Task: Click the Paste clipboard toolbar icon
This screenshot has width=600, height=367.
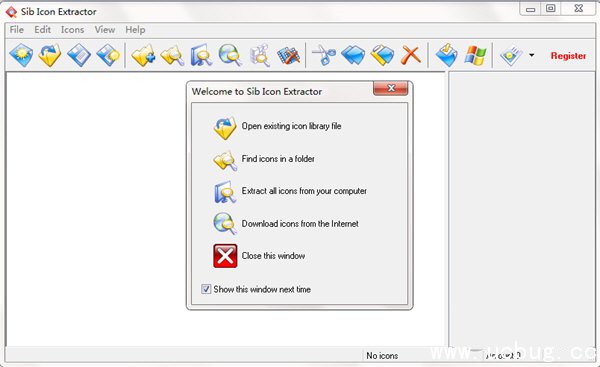Action: 382,55
